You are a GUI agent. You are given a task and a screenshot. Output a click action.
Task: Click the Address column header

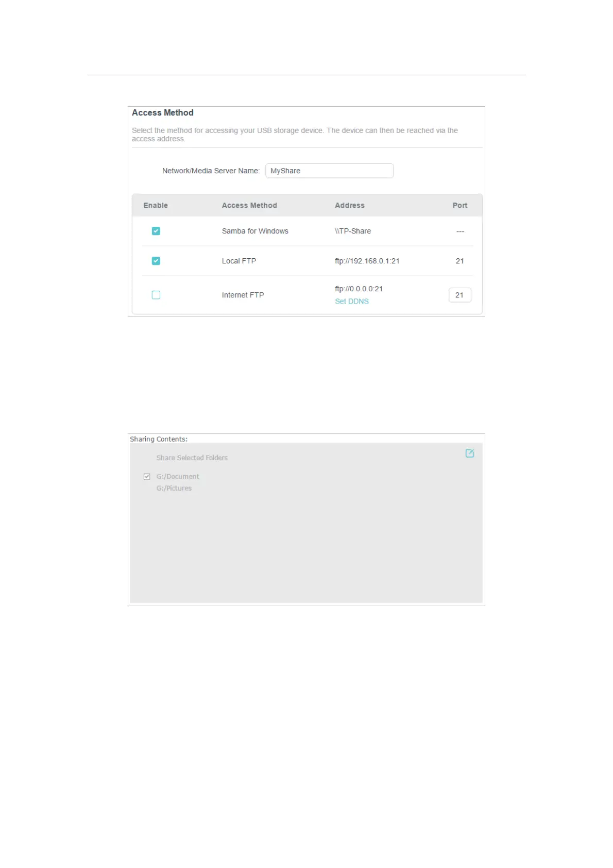tap(350, 205)
